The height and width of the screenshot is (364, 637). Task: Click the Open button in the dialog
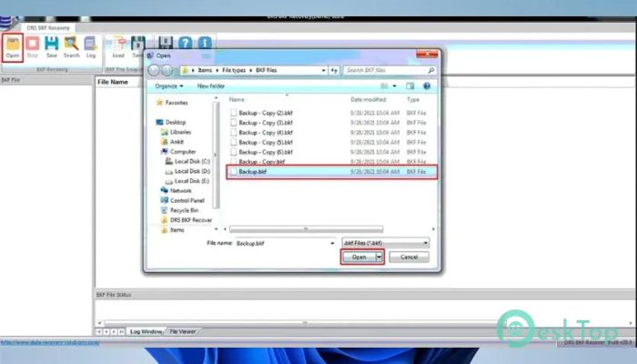click(x=359, y=257)
